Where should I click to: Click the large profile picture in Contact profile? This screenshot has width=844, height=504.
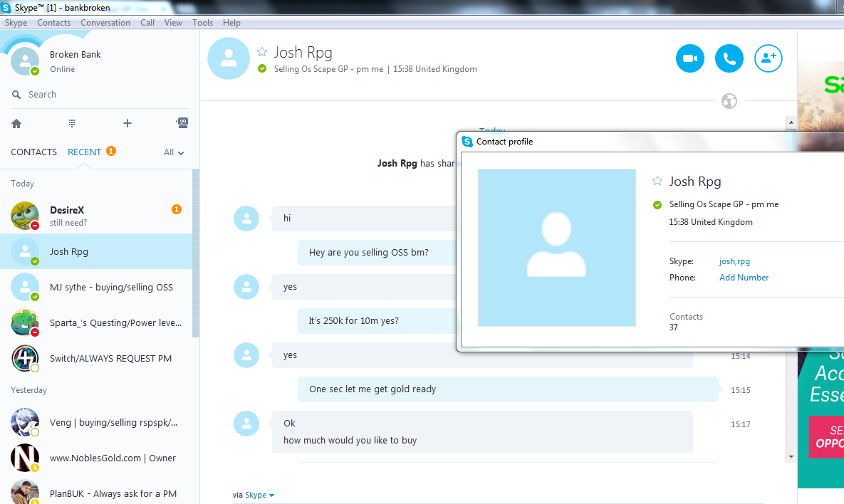pyautogui.click(x=556, y=248)
